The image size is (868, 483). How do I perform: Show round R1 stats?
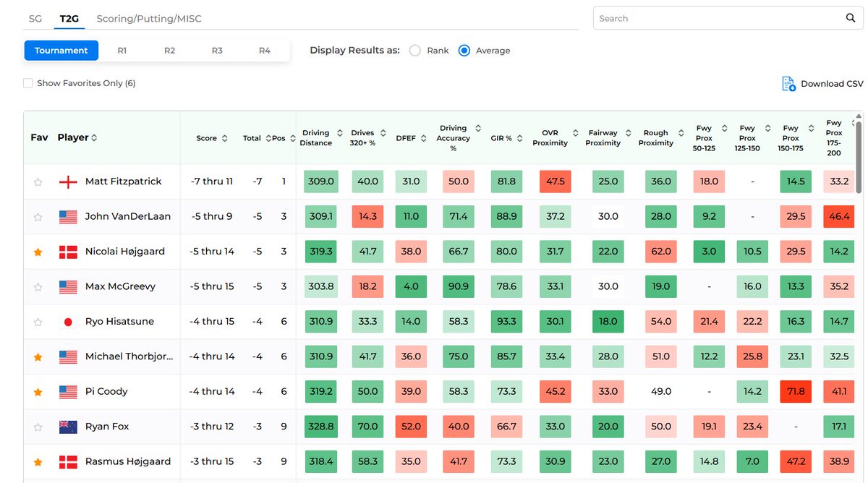pyautogui.click(x=122, y=51)
